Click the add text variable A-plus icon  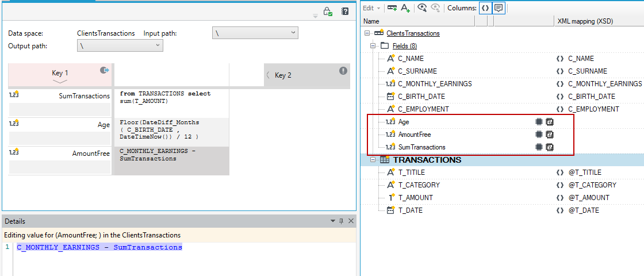[x=406, y=8]
